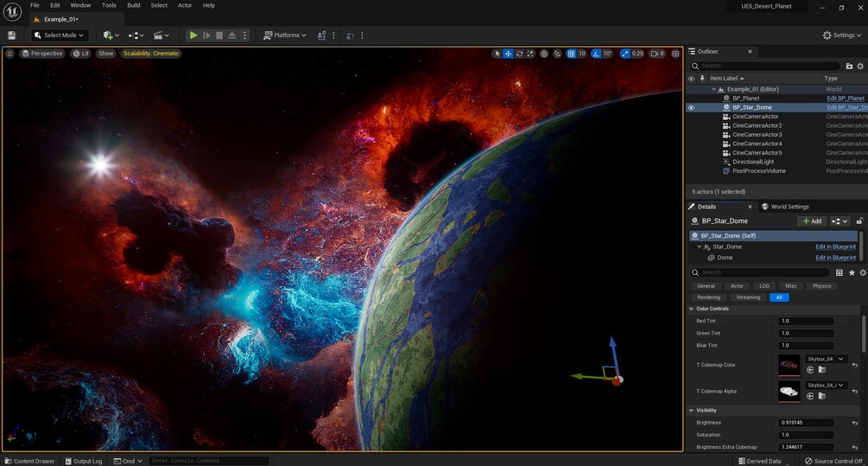The image size is (868, 466).
Task: Start Play in Editor with the green arrow
Action: tap(193, 35)
